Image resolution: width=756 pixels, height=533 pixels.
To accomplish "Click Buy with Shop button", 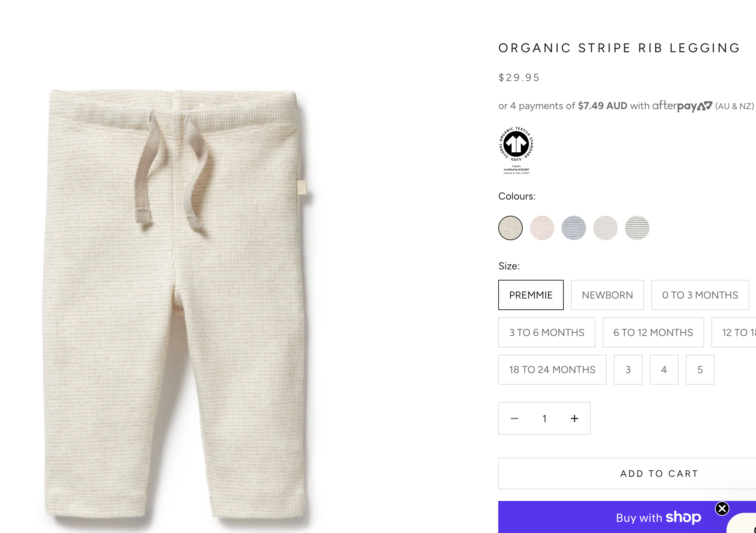I will point(658,518).
